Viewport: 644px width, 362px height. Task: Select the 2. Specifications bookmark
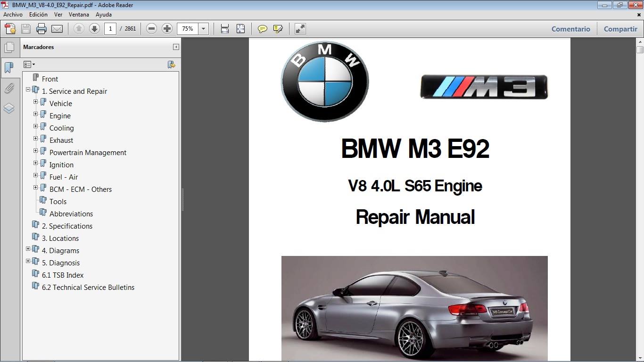[67, 226]
